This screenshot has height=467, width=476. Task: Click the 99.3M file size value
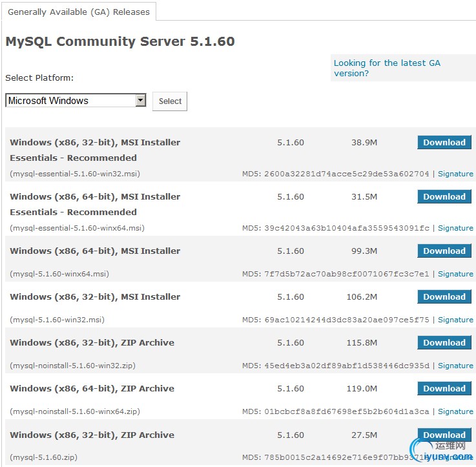click(x=364, y=251)
